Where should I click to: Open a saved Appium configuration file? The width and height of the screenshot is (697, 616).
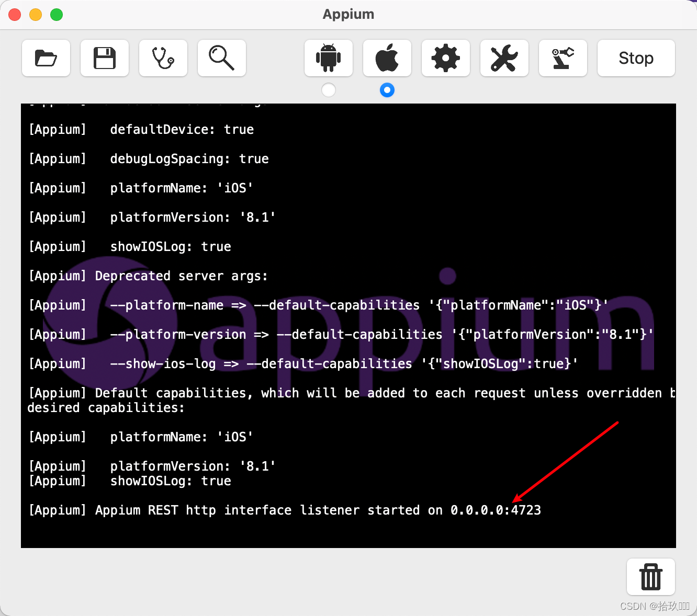[46, 58]
